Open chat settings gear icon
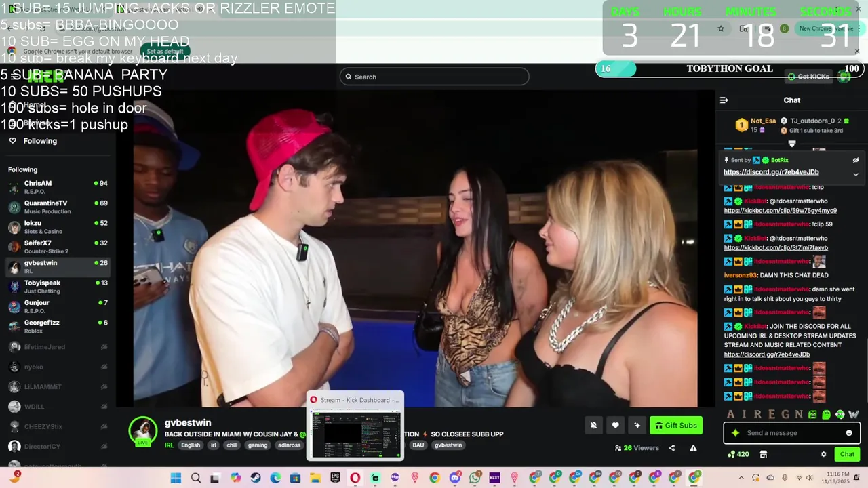This screenshot has width=868, height=488. pyautogui.click(x=824, y=454)
